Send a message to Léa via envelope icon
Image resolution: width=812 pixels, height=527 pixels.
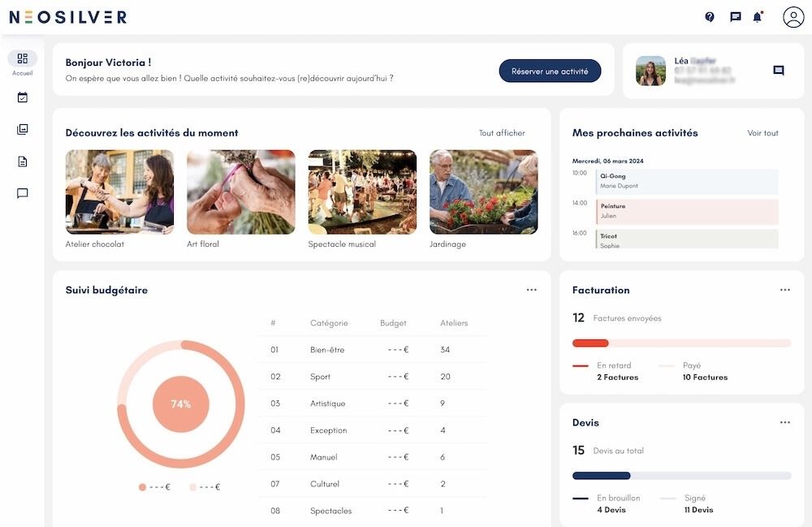click(779, 69)
